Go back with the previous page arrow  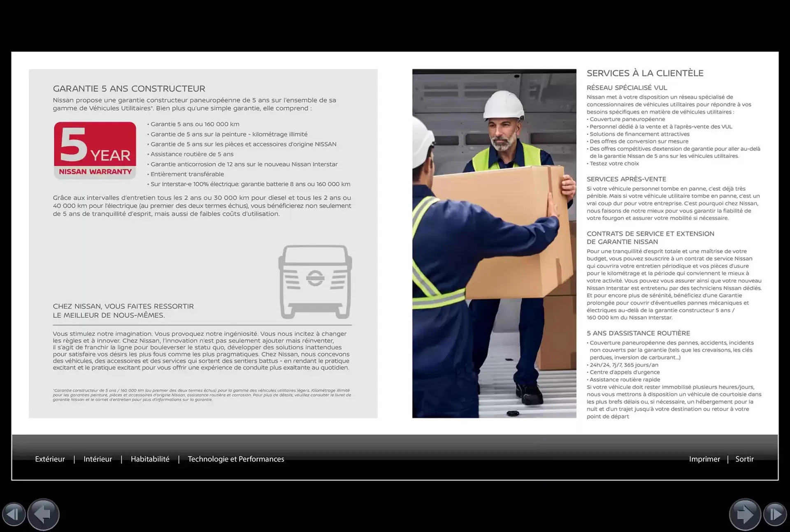pyautogui.click(x=43, y=514)
